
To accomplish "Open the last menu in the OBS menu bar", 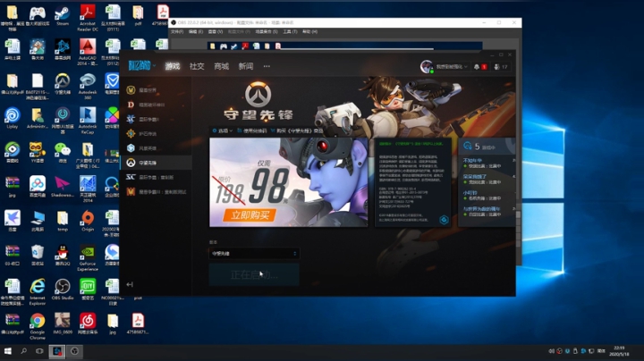I will point(309,31).
